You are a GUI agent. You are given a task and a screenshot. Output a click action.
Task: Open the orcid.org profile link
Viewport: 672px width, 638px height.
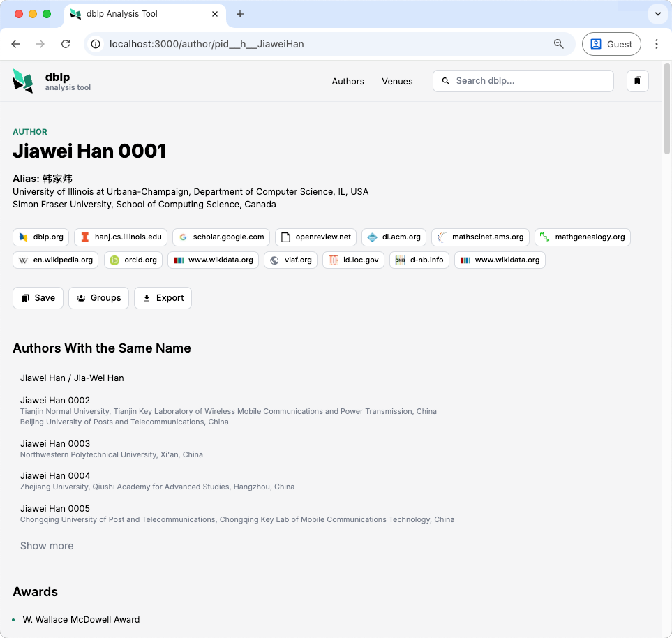point(133,260)
